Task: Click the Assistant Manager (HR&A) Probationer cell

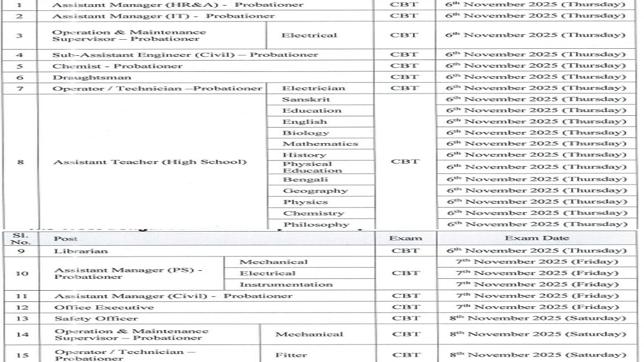Action: coord(177,5)
